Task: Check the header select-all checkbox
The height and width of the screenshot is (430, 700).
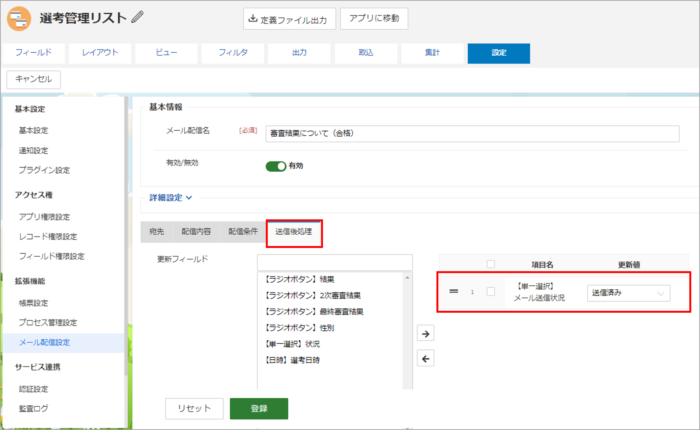Action: coord(491,264)
